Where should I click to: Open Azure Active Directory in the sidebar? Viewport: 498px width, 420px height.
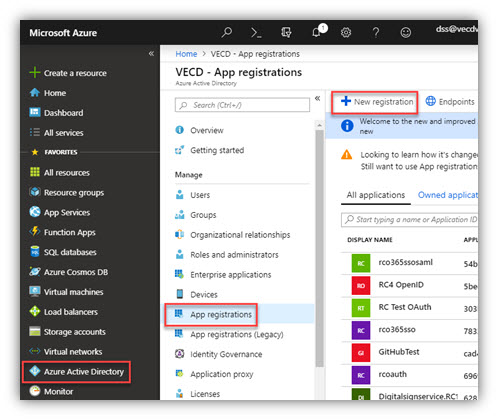click(77, 372)
